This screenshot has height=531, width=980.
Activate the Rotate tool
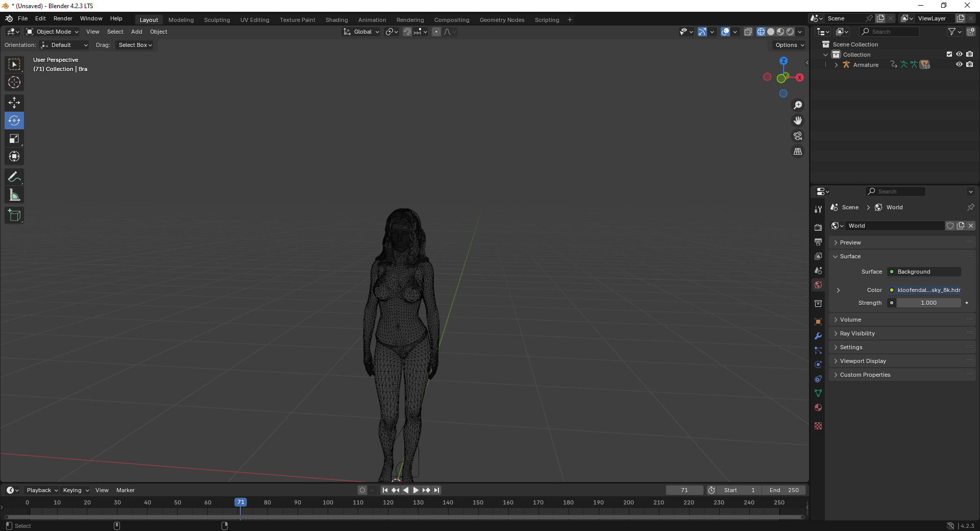click(14, 120)
